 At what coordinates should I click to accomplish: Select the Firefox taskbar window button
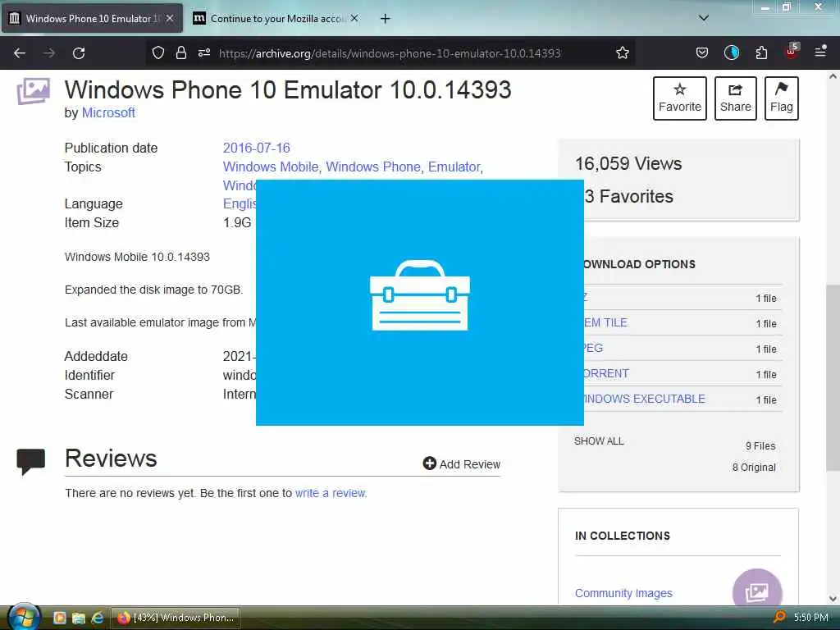(176, 618)
